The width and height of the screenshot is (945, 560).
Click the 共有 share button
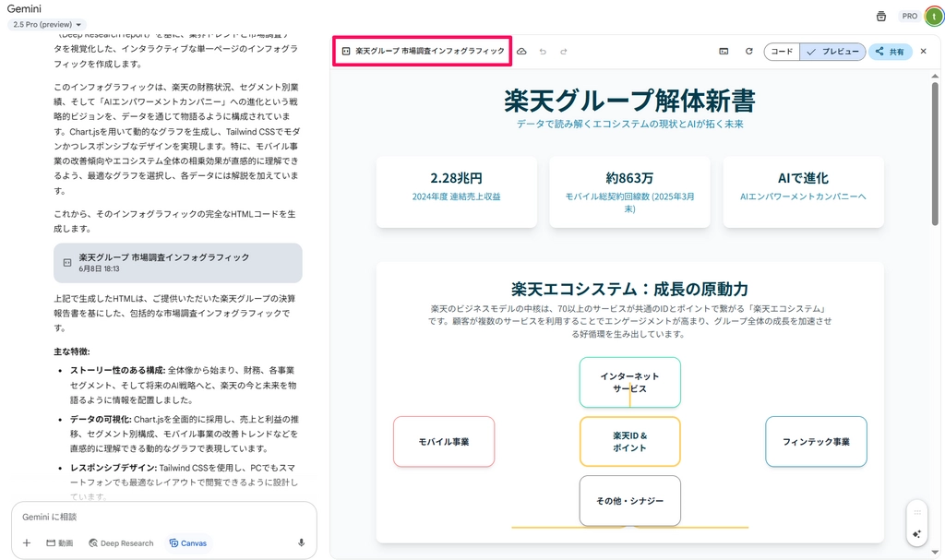[x=891, y=52]
